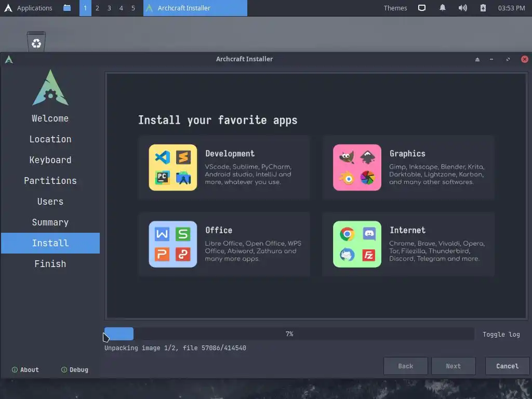
Task: Click the Inkscape icon
Action: click(367, 157)
